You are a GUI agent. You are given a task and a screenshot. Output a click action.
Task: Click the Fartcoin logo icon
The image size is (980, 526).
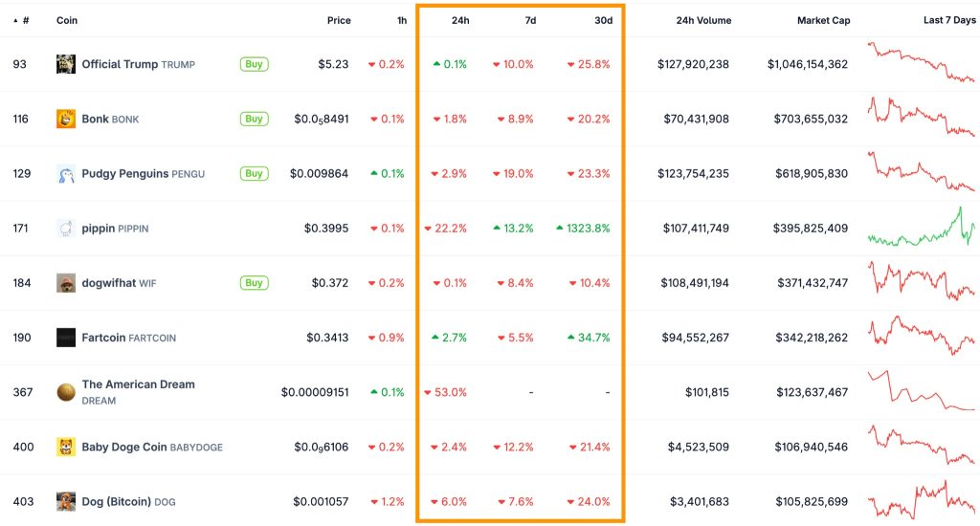66,338
